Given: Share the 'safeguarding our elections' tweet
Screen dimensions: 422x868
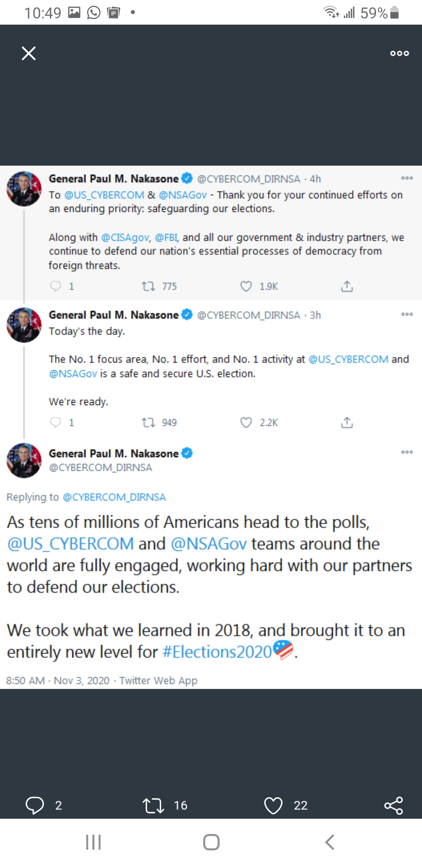Looking at the screenshot, I should point(347,287).
